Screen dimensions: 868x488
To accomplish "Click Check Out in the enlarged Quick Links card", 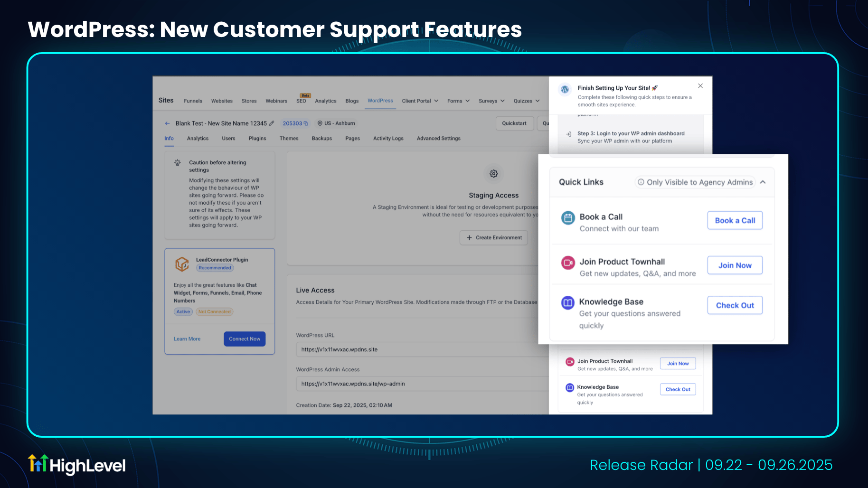I will (x=735, y=305).
